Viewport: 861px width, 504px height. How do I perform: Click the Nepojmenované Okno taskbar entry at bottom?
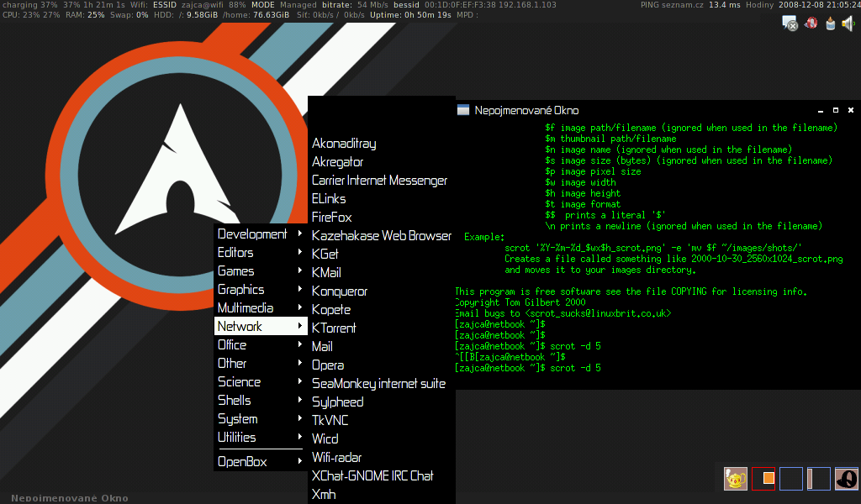pos(69,498)
